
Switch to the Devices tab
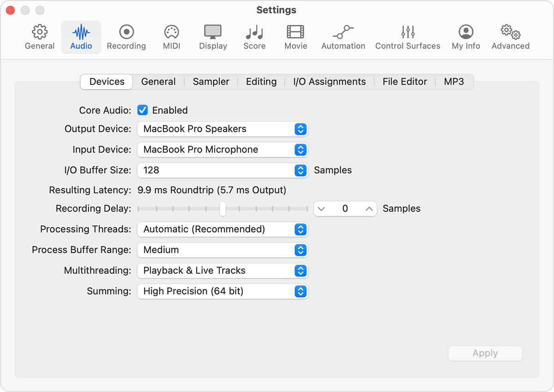(107, 82)
